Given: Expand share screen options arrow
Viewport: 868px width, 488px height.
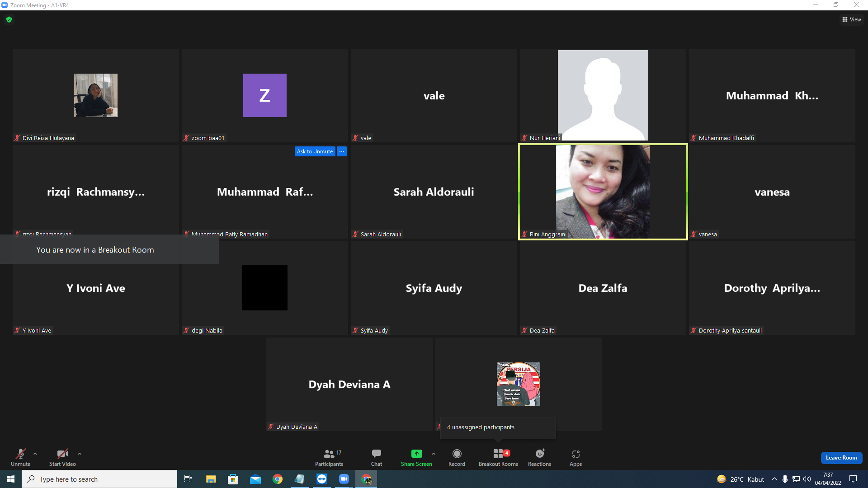Looking at the screenshot, I should tap(434, 454).
